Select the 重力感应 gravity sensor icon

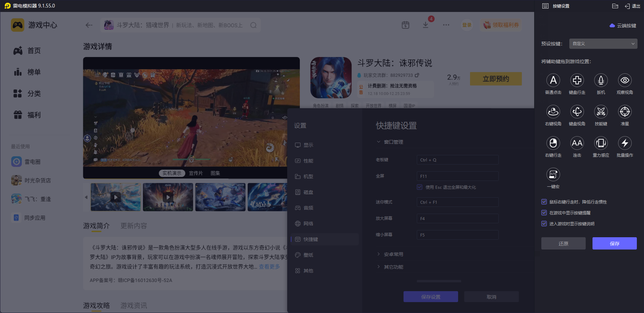(x=601, y=143)
